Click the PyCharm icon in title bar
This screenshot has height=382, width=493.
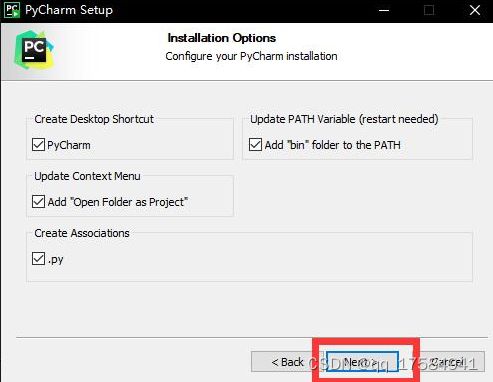pyautogui.click(x=12, y=10)
